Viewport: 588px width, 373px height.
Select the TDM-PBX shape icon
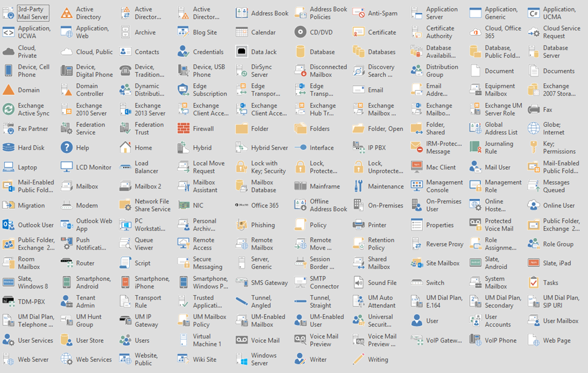pos(8,301)
